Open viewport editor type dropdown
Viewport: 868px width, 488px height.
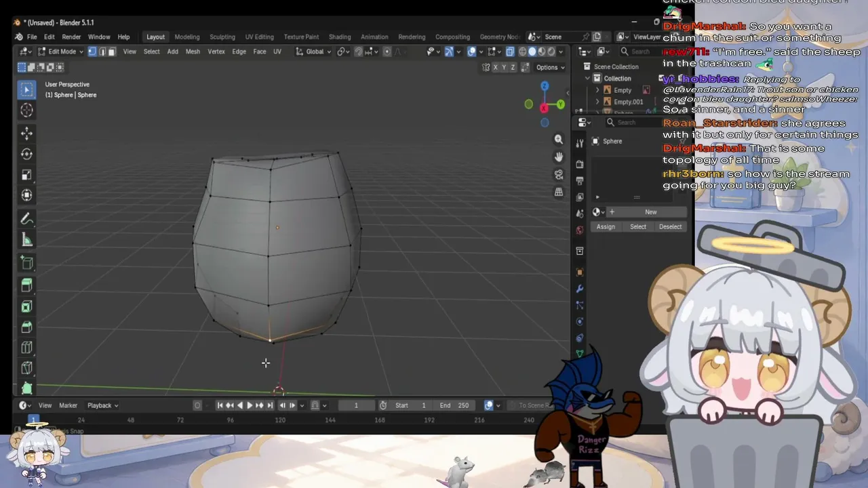pos(26,52)
